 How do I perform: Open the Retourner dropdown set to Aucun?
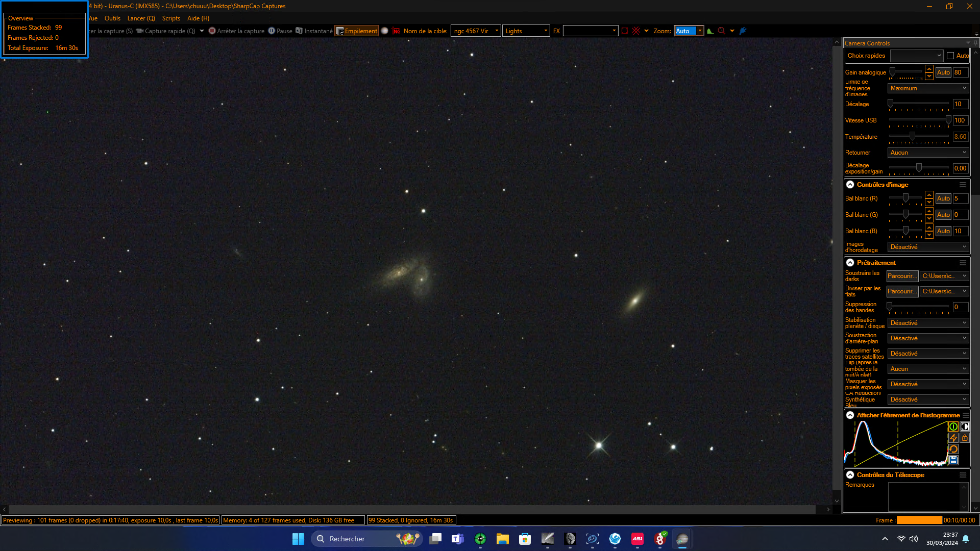pyautogui.click(x=928, y=153)
